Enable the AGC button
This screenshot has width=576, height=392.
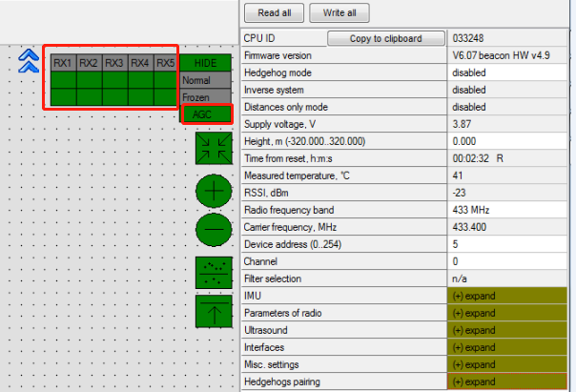click(x=205, y=113)
